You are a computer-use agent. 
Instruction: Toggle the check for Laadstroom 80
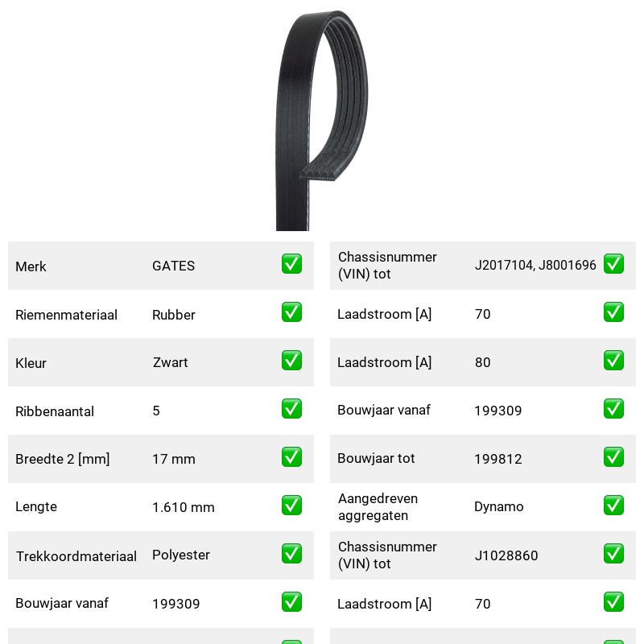coord(613,360)
